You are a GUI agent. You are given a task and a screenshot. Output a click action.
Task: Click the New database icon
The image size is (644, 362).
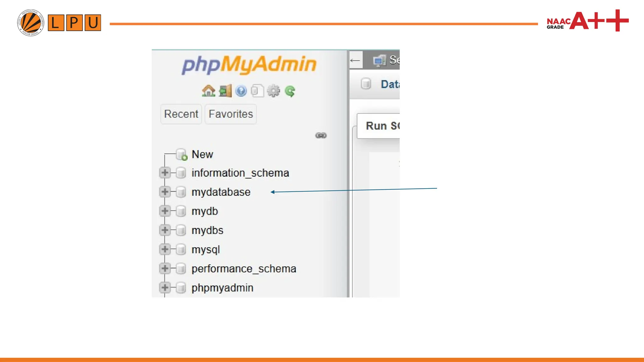coord(181,154)
